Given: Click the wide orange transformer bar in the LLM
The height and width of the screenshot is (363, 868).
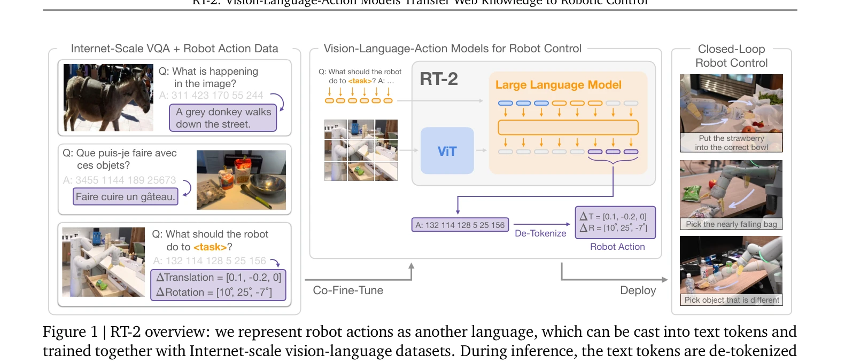Looking at the screenshot, I should pos(568,128).
